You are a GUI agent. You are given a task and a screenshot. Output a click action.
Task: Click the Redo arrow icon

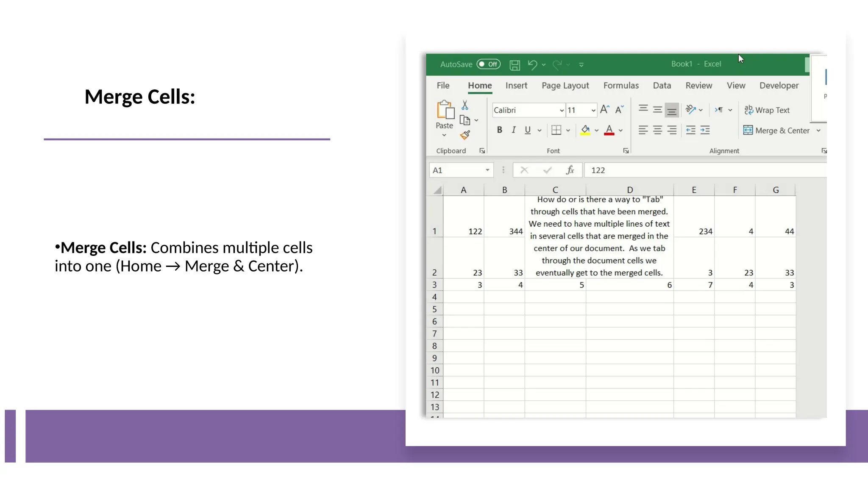[557, 64]
